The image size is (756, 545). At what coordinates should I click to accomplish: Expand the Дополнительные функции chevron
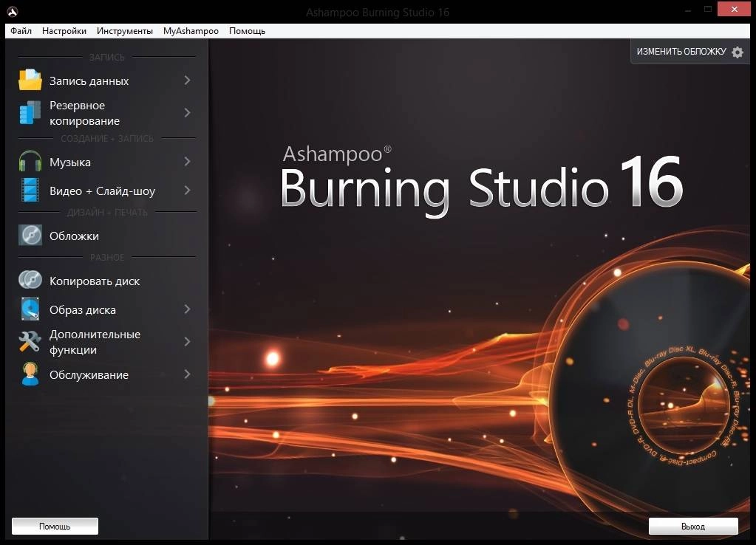187,342
